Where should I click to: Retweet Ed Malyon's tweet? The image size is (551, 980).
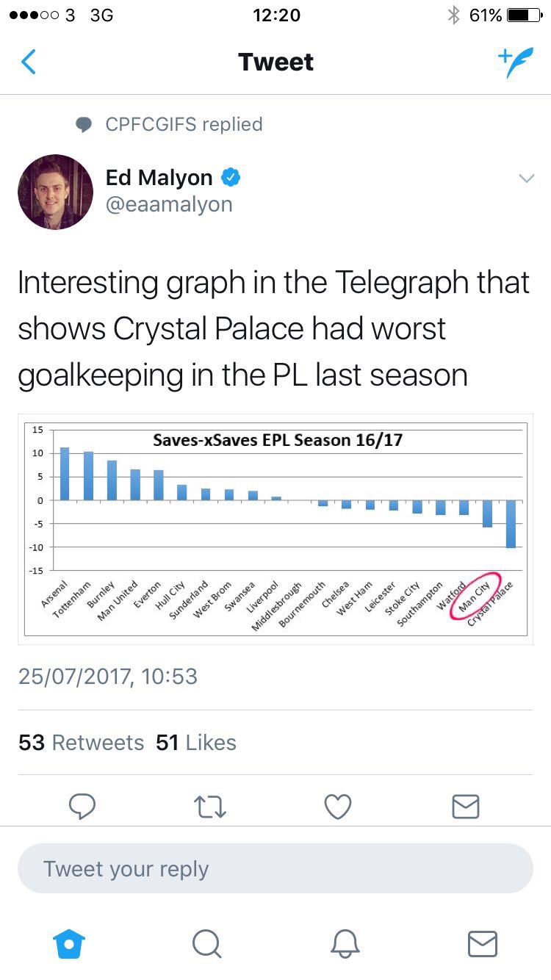(211, 806)
